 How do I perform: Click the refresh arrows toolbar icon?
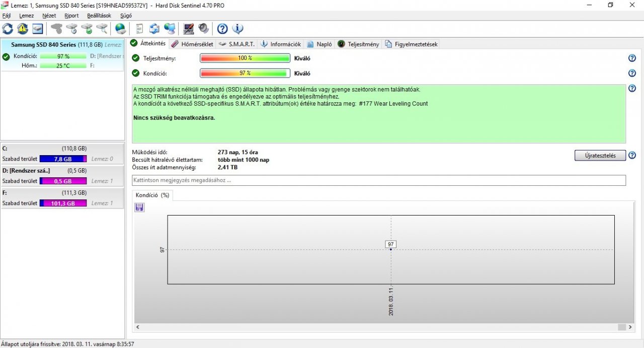pyautogui.click(x=8, y=28)
